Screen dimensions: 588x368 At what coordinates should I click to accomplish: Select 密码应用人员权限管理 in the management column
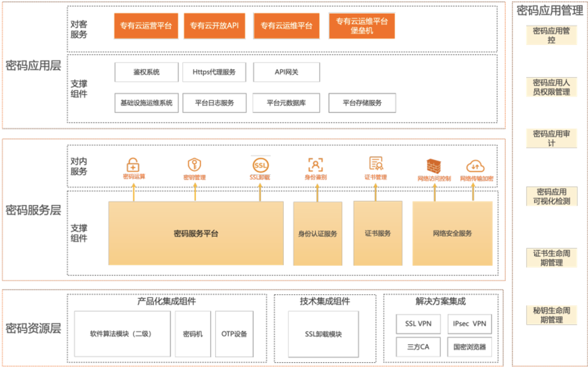tap(551, 87)
